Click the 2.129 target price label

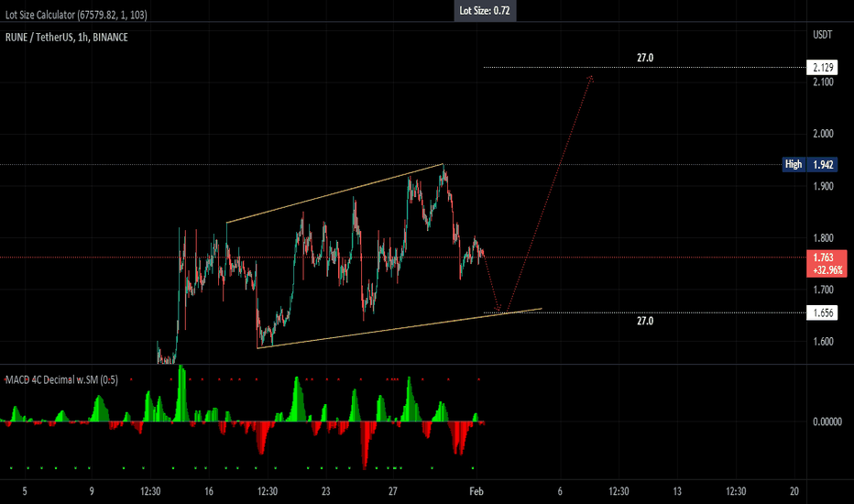point(823,68)
